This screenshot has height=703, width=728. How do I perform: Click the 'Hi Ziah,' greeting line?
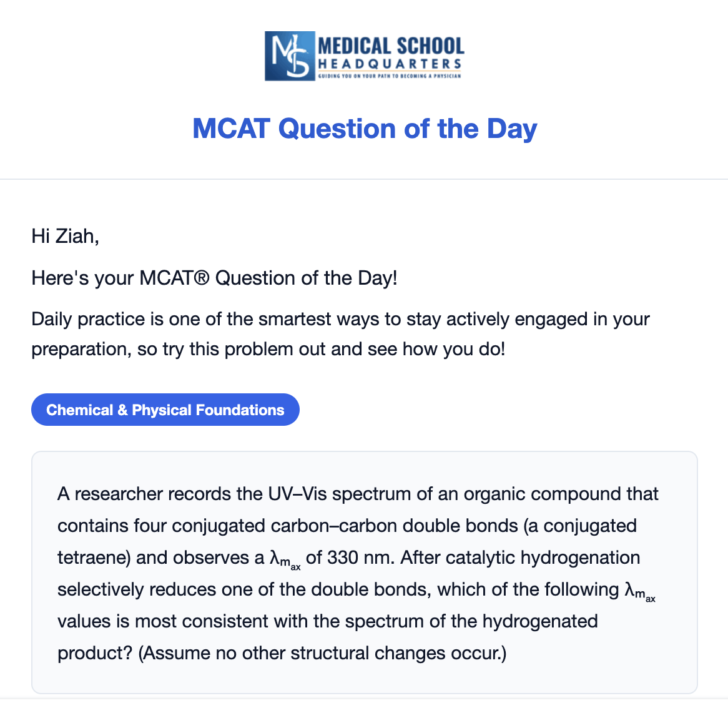[x=65, y=237]
